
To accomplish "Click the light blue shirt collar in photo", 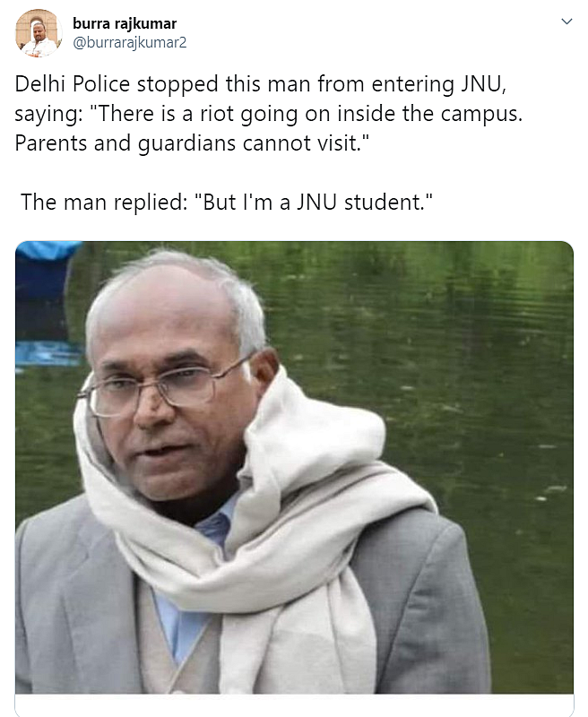I will click(215, 522).
